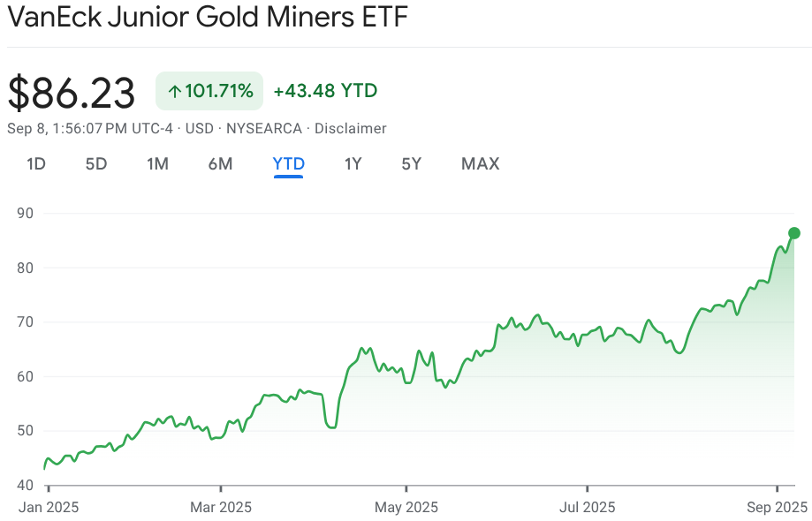Image resolution: width=812 pixels, height=521 pixels.
Task: Click the green up arrow icon
Action: [174, 91]
